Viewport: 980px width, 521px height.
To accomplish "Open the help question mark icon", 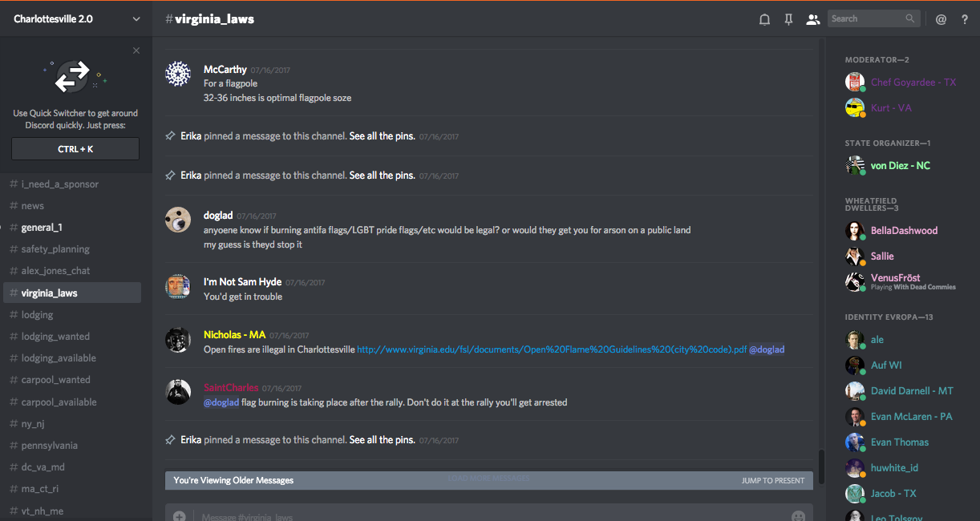I will [x=965, y=19].
